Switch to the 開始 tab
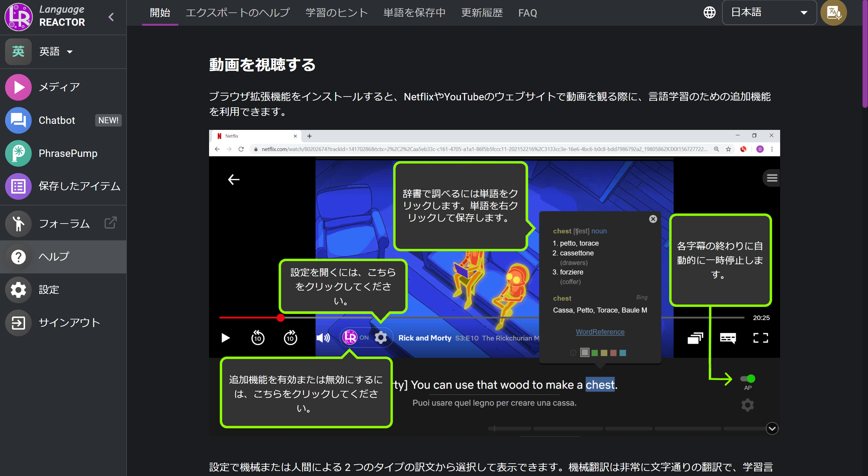The image size is (868, 476). tap(160, 13)
